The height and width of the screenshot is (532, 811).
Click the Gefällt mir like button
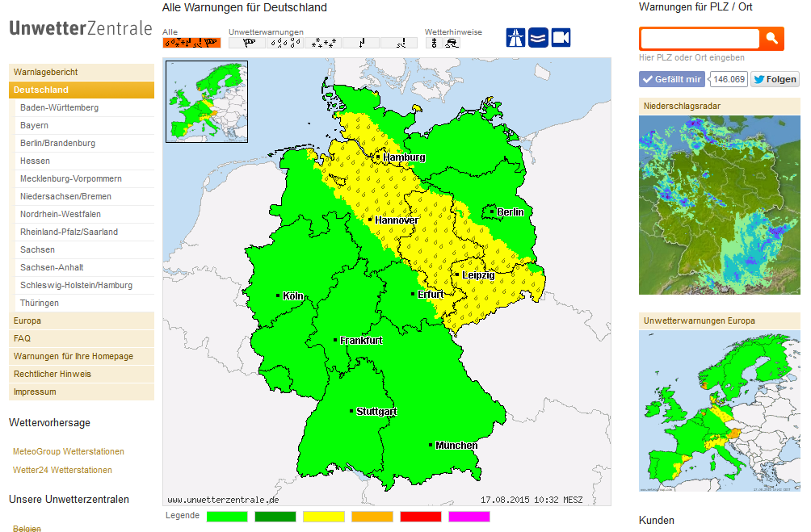672,79
